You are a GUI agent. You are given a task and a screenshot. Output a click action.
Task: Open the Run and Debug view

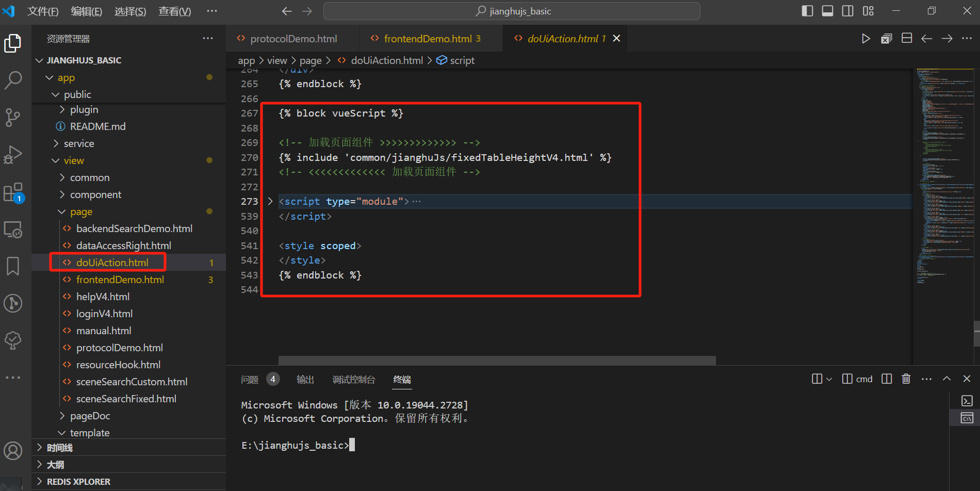point(13,154)
